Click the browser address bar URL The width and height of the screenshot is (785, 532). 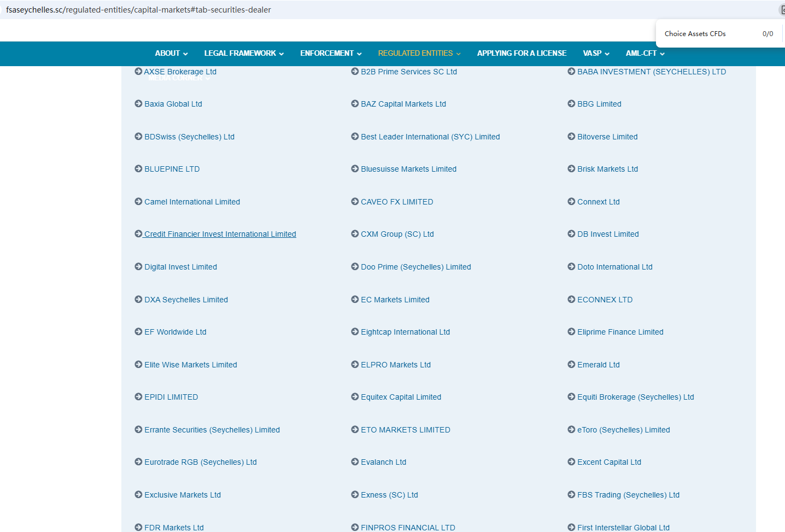pyautogui.click(x=138, y=10)
